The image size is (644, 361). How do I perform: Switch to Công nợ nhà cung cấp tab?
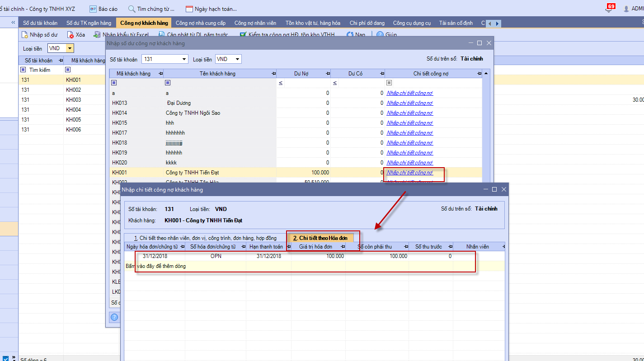pyautogui.click(x=201, y=23)
